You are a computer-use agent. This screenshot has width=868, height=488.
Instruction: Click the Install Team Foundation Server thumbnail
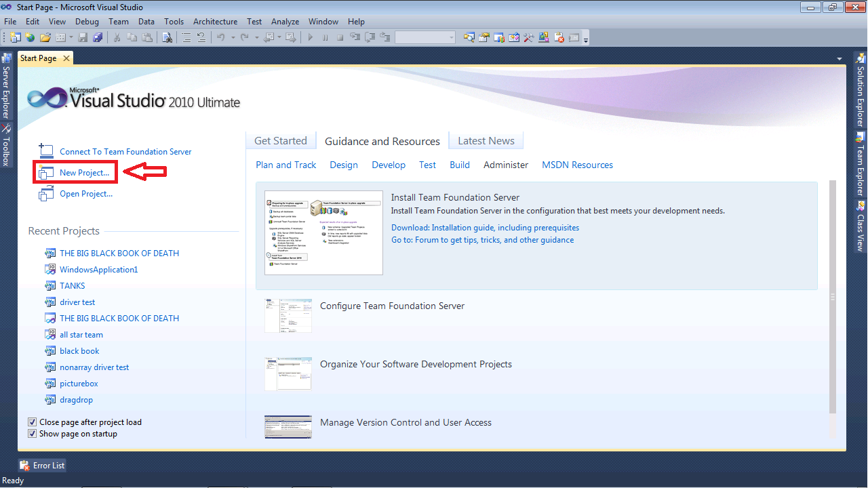pos(323,232)
